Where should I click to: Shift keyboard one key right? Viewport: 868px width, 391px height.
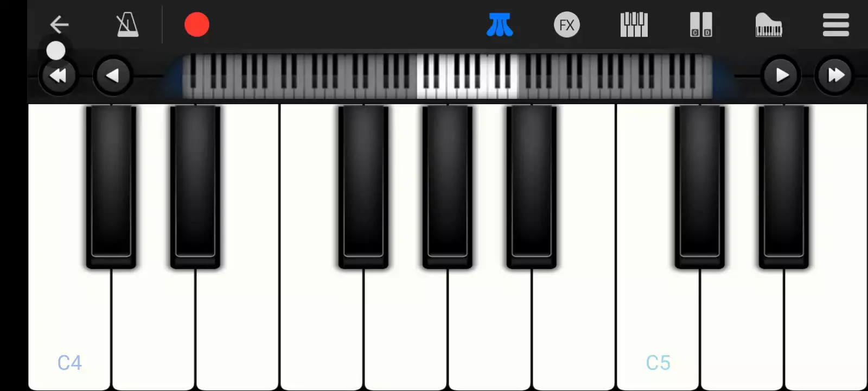781,75
